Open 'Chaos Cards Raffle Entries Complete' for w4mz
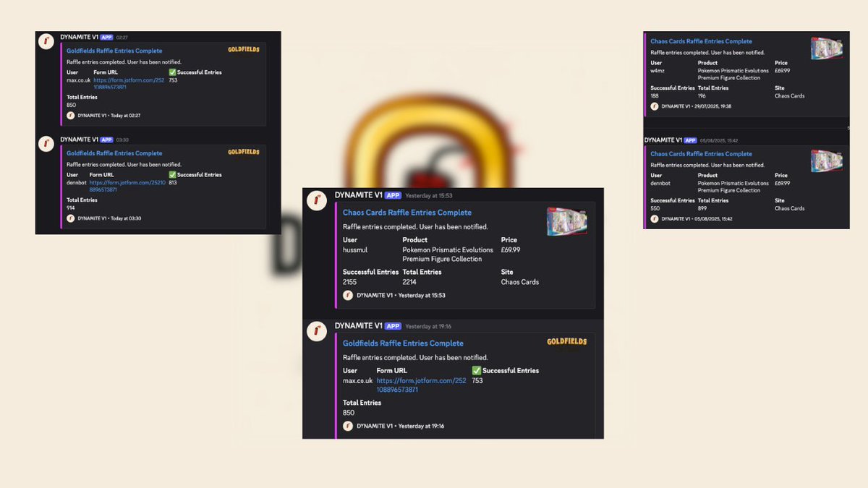 702,41
